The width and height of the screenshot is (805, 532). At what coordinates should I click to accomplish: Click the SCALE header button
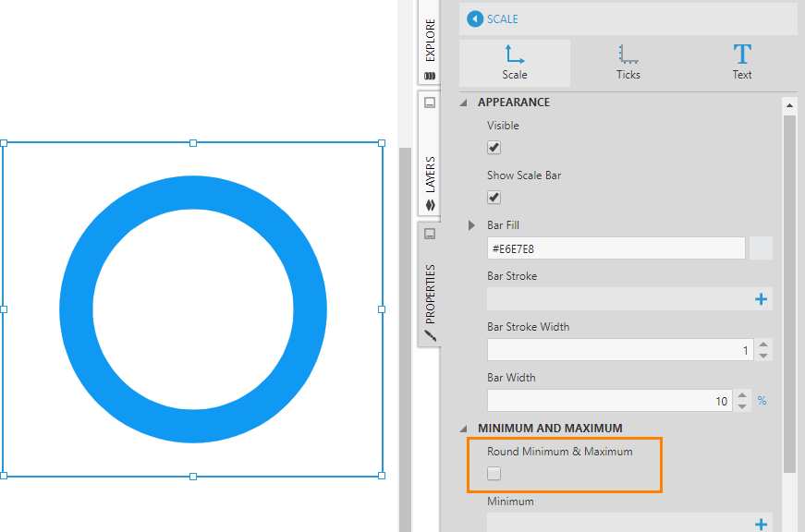tap(496, 18)
